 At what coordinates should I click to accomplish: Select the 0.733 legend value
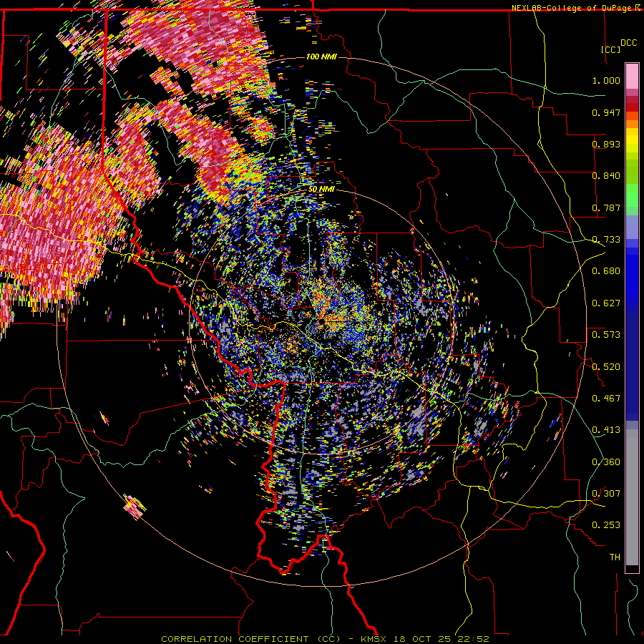(606, 240)
